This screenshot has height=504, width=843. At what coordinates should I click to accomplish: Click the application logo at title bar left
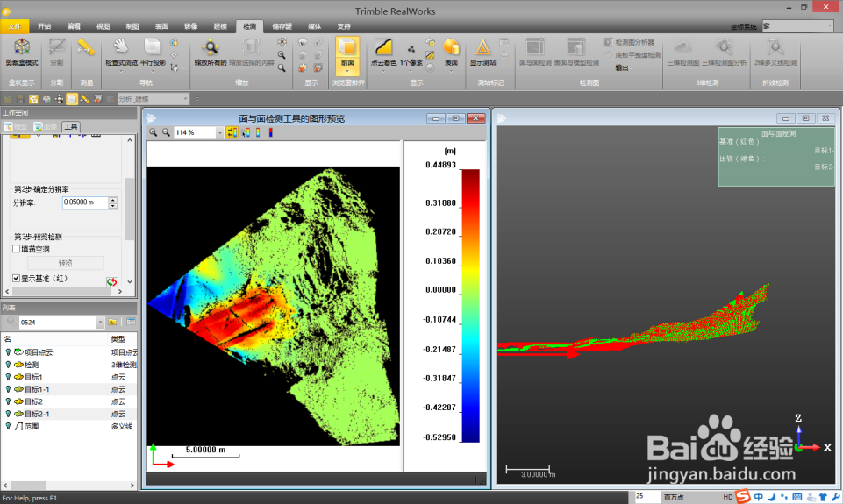point(6,11)
